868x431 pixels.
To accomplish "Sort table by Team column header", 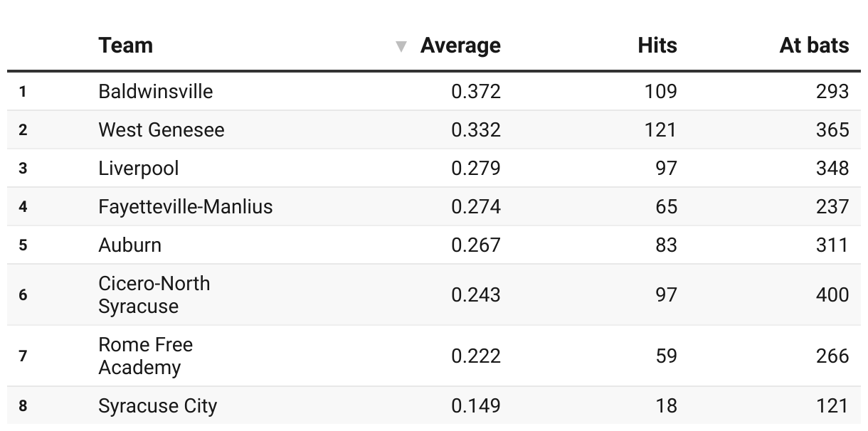I will [x=126, y=46].
